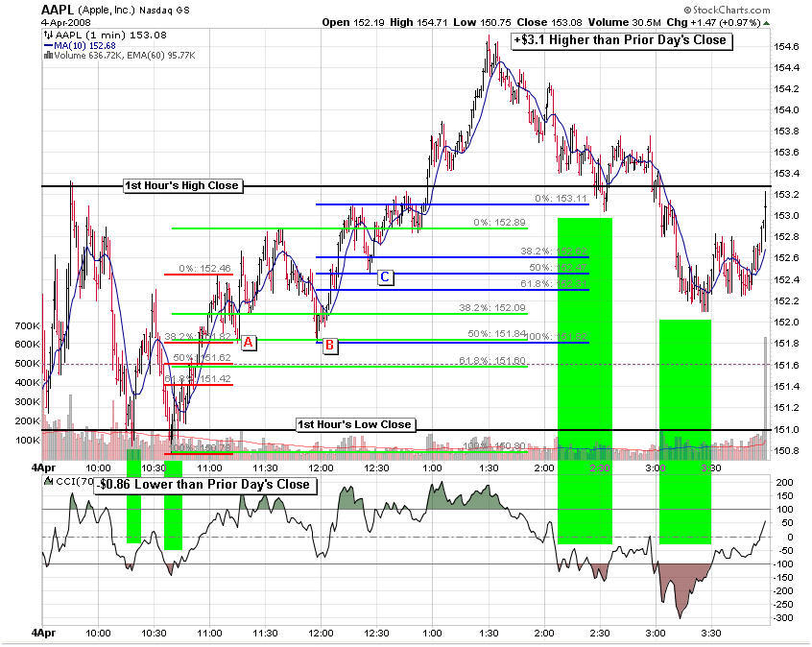Click the 154.6 price axis label
This screenshot has height=647, width=812.
pyautogui.click(x=786, y=47)
